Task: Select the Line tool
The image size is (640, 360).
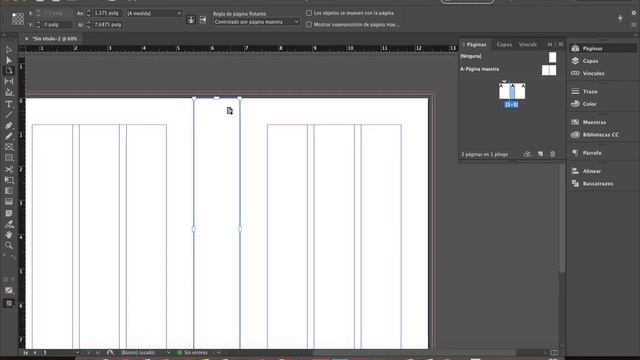Action: 9,115
